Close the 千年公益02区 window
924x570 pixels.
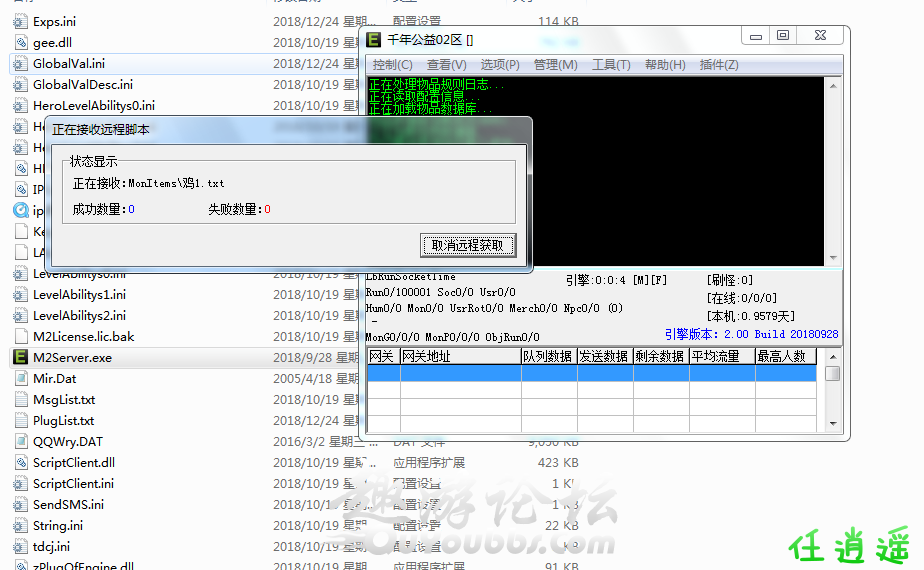tap(820, 36)
